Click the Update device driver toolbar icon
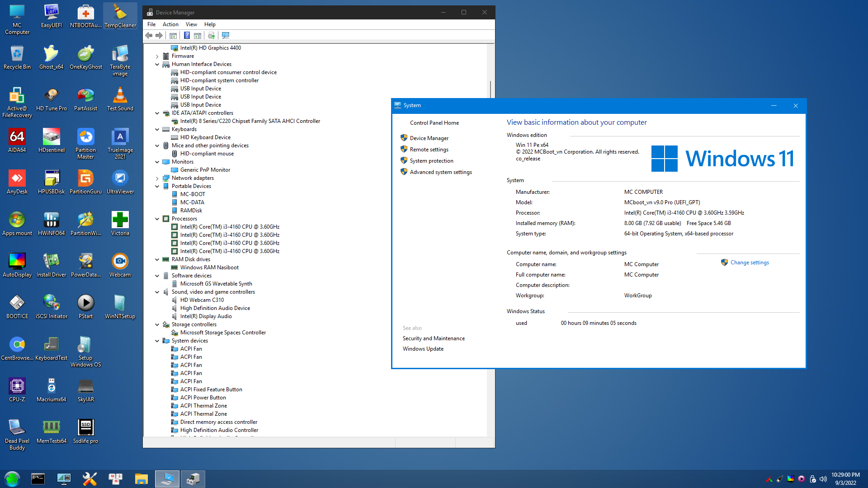The height and width of the screenshot is (488, 868). (x=211, y=35)
